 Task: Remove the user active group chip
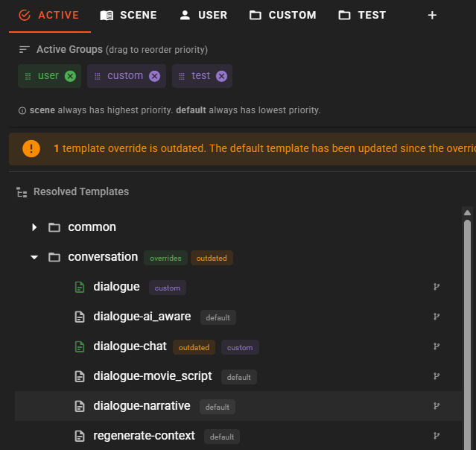pyautogui.click(x=70, y=76)
